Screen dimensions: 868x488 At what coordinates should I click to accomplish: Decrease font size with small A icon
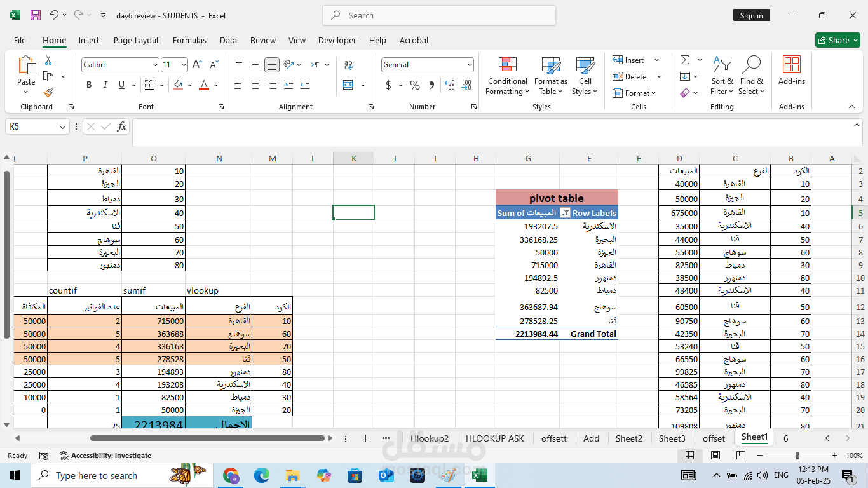click(x=214, y=65)
